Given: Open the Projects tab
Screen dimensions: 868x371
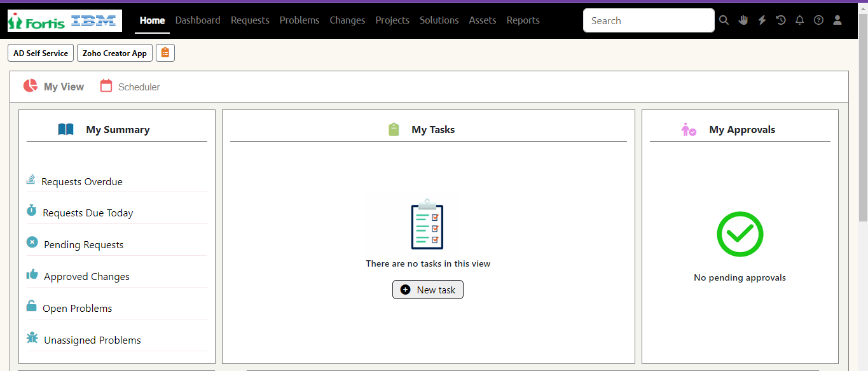Looking at the screenshot, I should [392, 20].
